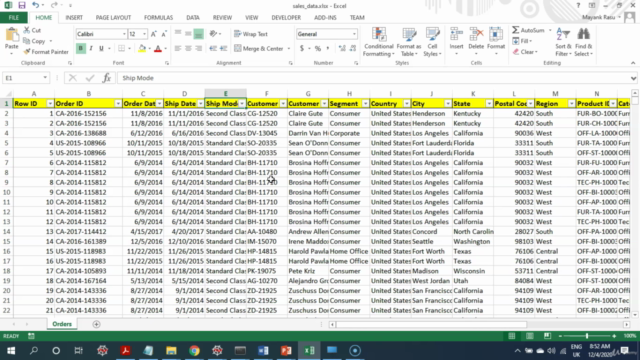
Task: Open the Name Box dropdown arrow
Action: [45, 78]
